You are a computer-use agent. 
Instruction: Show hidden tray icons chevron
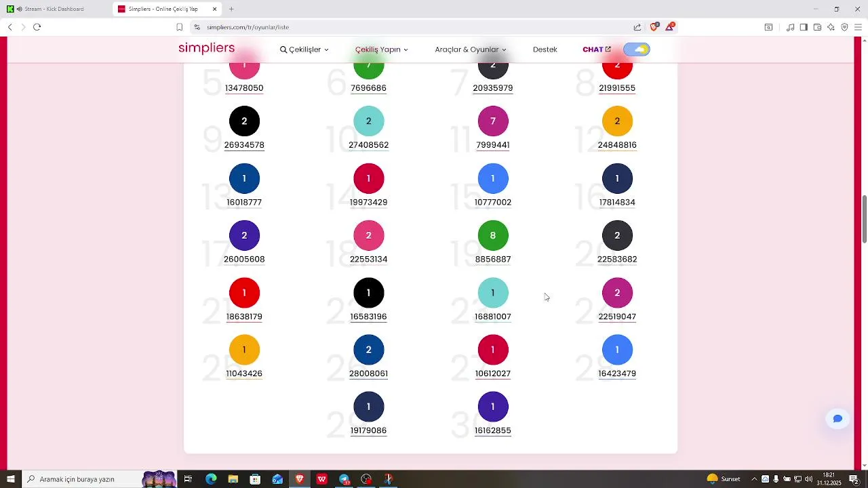pos(753,479)
